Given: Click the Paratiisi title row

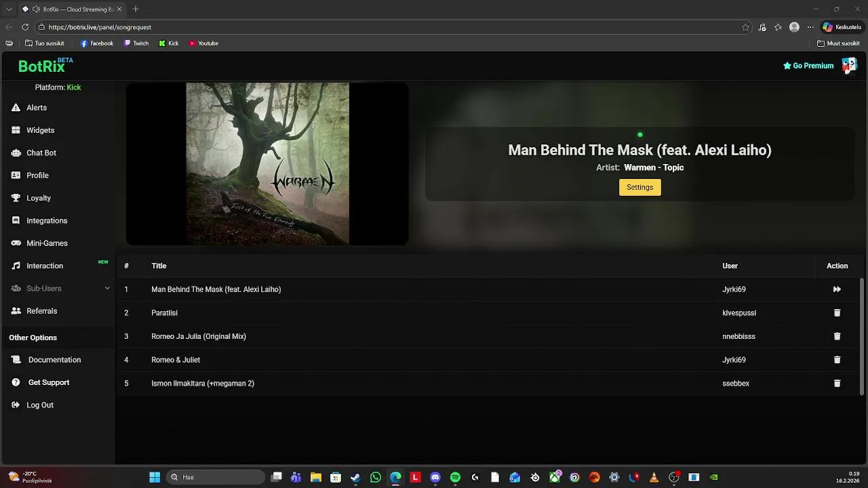Looking at the screenshot, I should pos(164,313).
